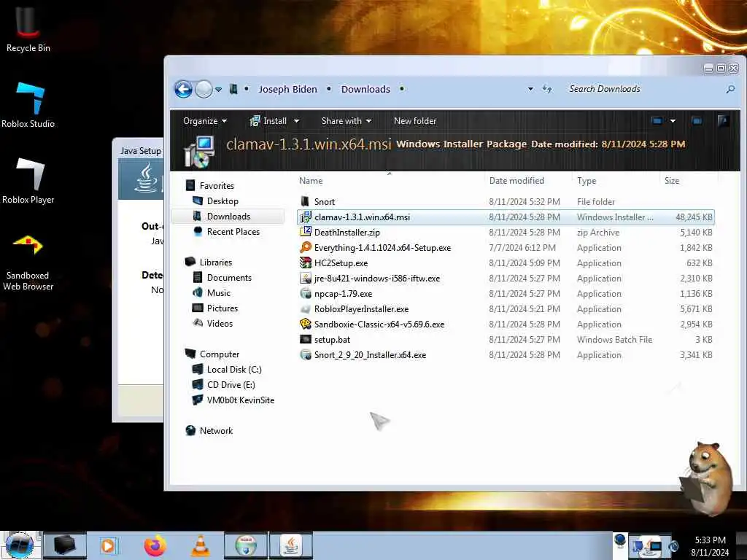747x560 pixels.
Task: Open Windows Media Player taskbar icon
Action: [x=109, y=545]
